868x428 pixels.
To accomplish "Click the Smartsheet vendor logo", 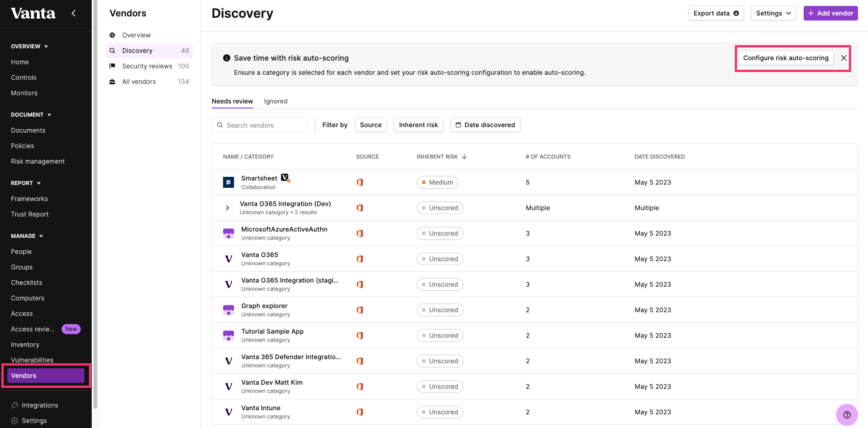I will click(x=229, y=182).
